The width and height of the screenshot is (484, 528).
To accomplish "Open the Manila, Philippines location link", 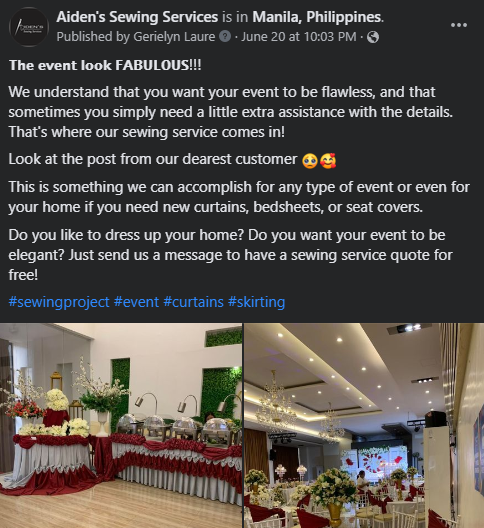I will [x=317, y=17].
